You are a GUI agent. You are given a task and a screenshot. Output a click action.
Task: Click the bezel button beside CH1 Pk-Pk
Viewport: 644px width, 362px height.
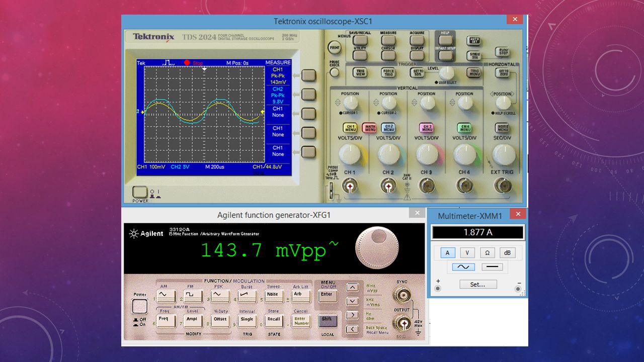click(308, 76)
